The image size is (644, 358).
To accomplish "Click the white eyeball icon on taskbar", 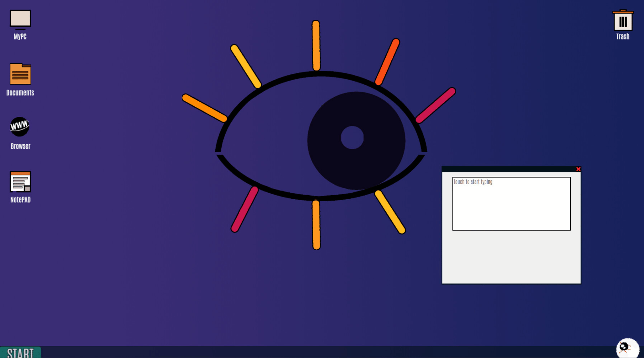I will click(627, 348).
